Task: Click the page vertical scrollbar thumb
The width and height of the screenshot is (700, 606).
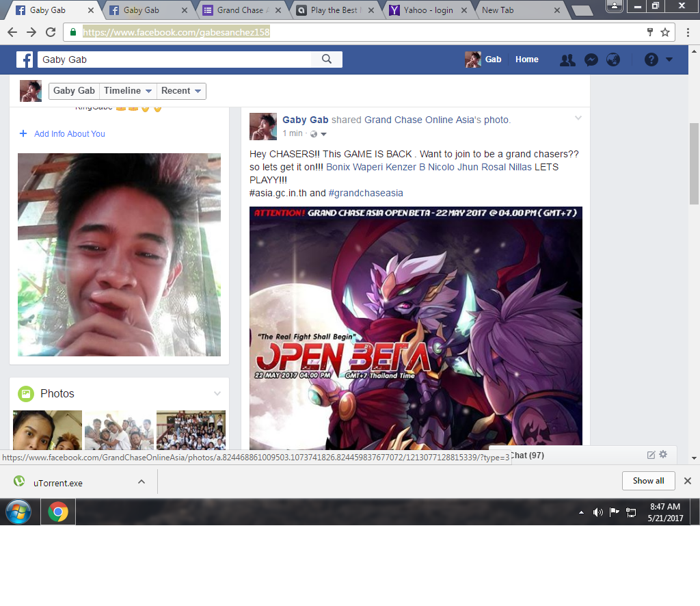Action: [695, 163]
